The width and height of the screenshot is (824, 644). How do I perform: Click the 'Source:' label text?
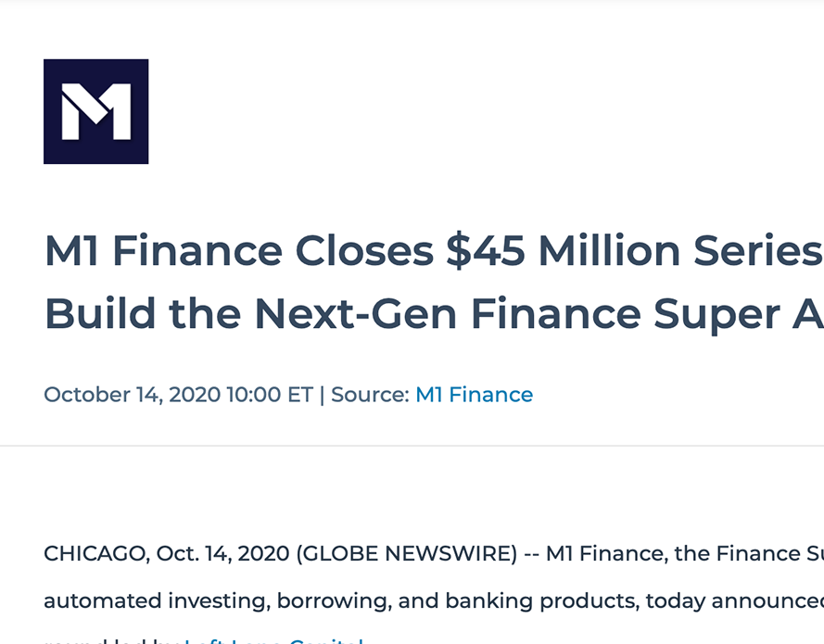click(370, 395)
